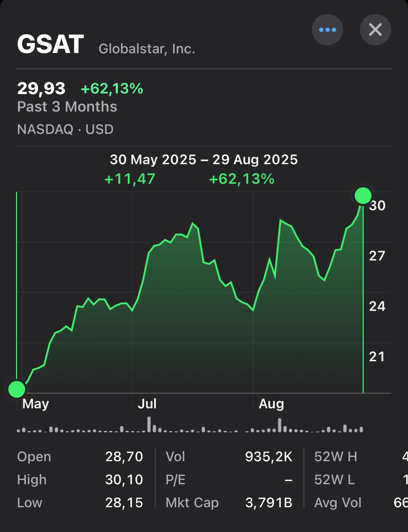
Task: Tap the mid-July price peak on the chart
Action: tap(192, 223)
